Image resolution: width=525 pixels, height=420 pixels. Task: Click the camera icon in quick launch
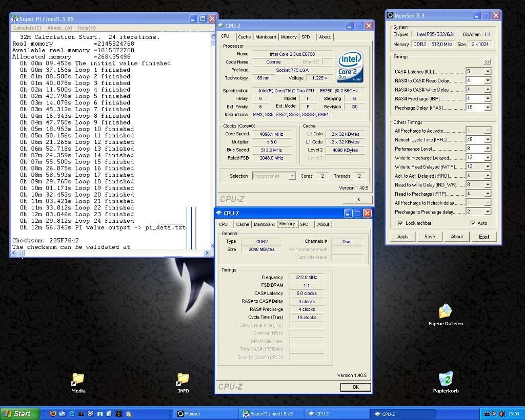tap(81, 414)
